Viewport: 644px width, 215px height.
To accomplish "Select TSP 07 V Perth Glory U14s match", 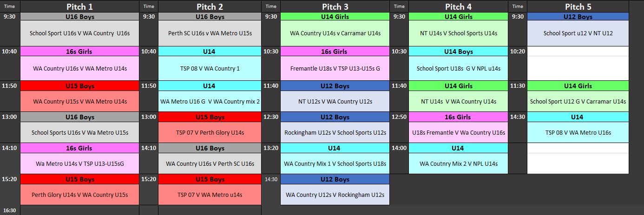I will click(x=210, y=133).
